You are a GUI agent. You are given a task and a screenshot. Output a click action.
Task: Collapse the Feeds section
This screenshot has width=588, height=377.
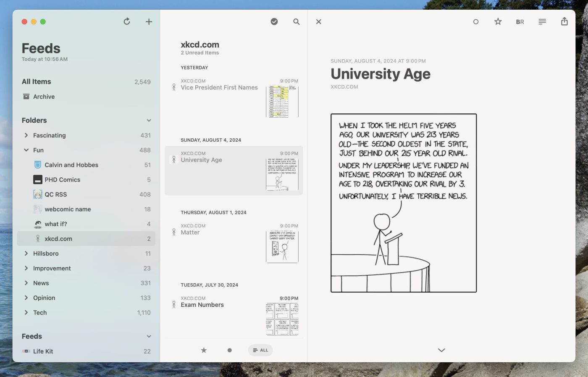tap(149, 337)
